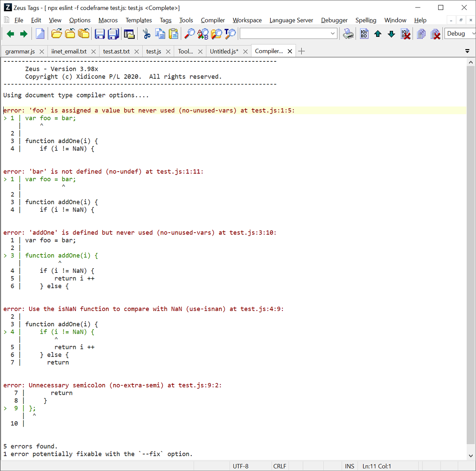This screenshot has width=476, height=471.
Task: Jump to previous error with up arrow
Action: (378, 34)
